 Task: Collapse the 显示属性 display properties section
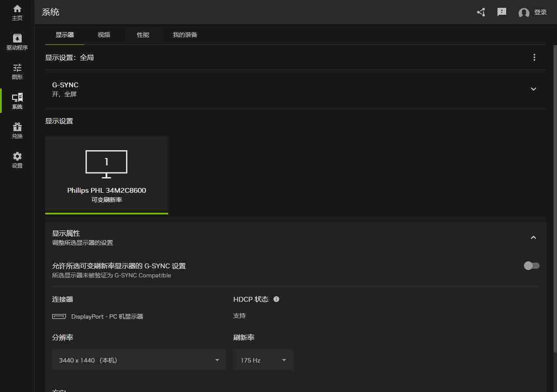pos(533,237)
